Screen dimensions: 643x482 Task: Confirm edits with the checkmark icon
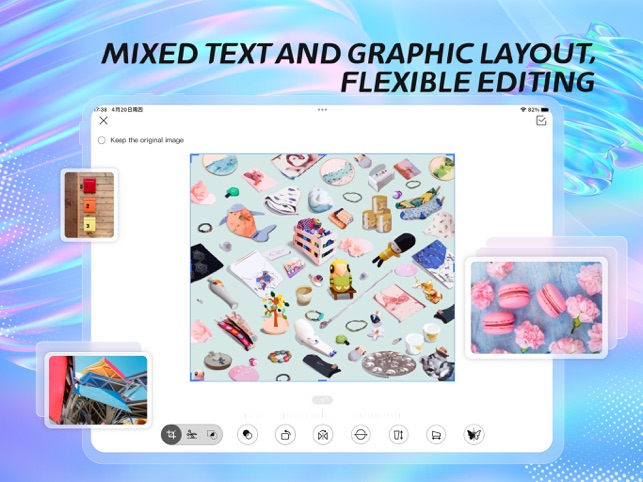click(541, 121)
